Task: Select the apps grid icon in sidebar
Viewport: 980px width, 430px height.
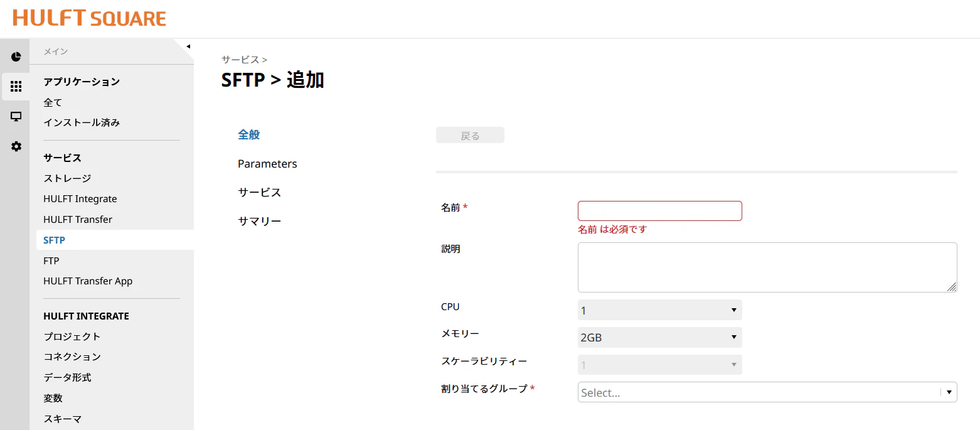Action: point(16,87)
